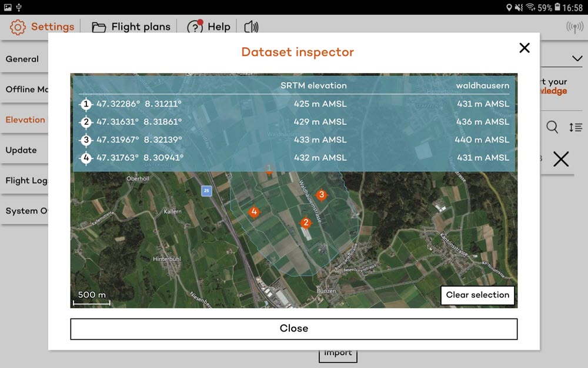Click the sort order icon beside the magnifier
The image size is (588, 368).
click(576, 127)
